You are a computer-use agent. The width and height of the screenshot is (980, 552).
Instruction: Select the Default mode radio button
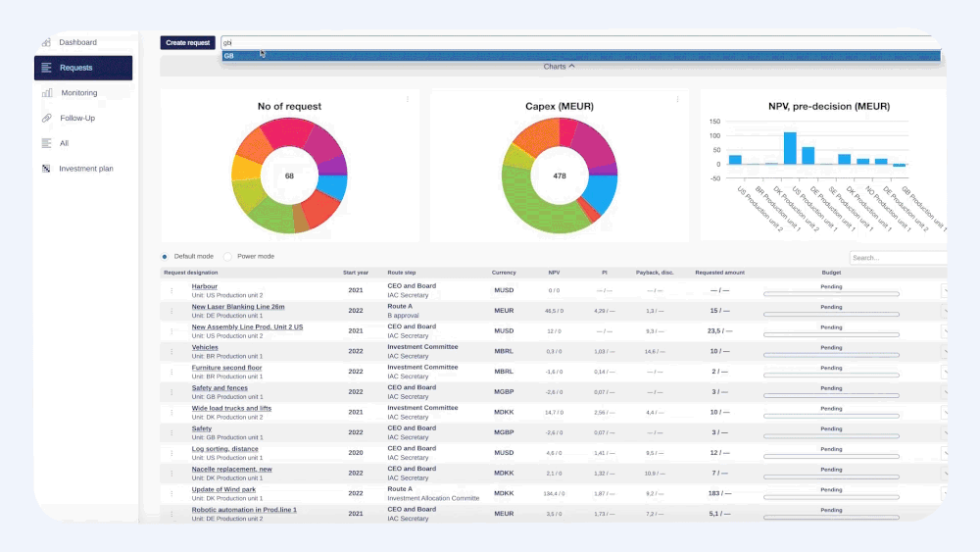165,256
